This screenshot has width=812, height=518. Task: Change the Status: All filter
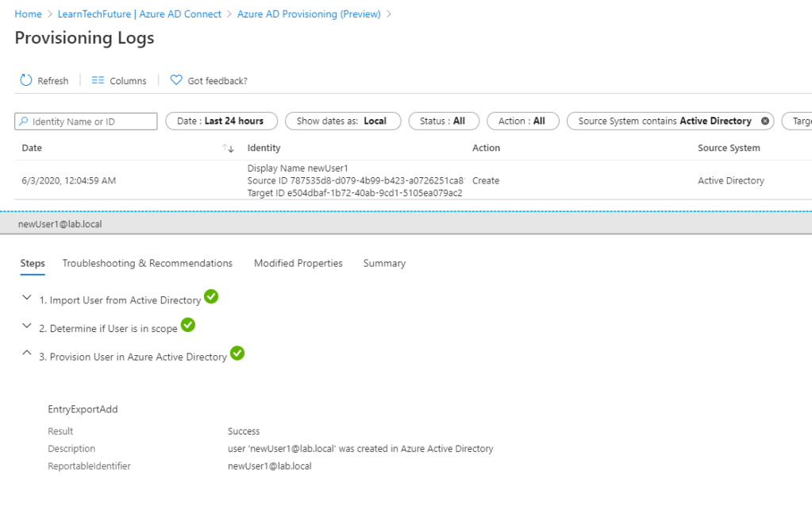point(443,122)
